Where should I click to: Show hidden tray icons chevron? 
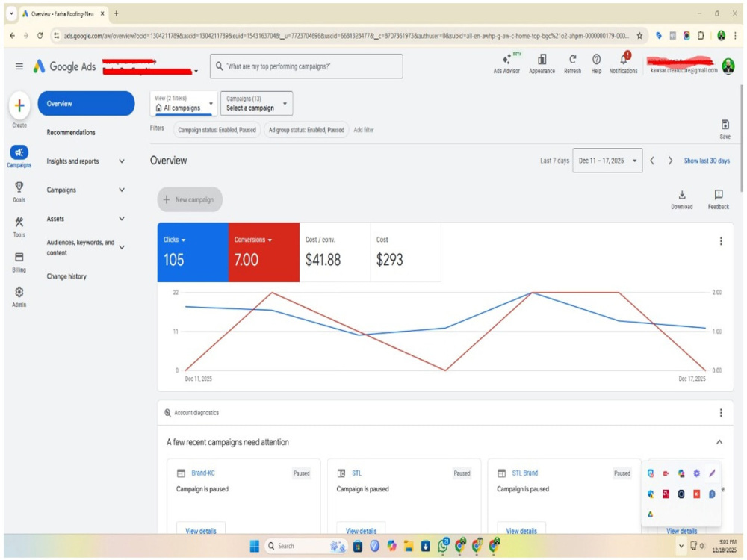pyautogui.click(x=681, y=546)
